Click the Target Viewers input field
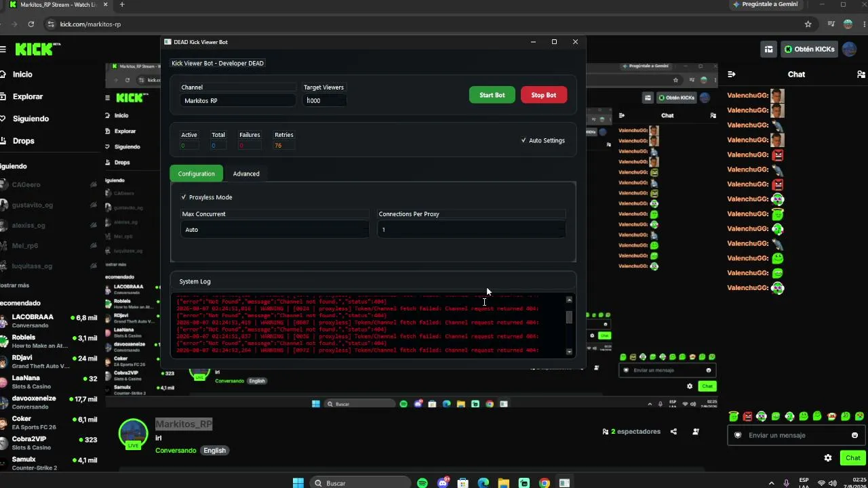 (324, 100)
